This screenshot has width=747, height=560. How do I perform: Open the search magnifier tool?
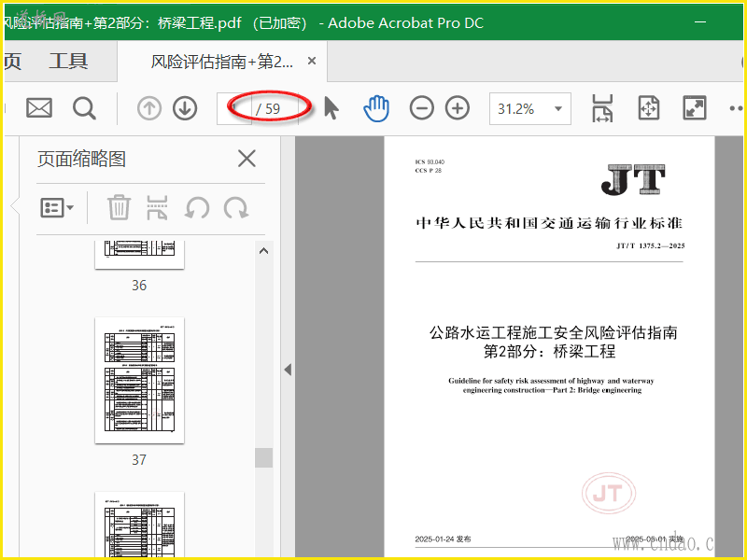84,108
